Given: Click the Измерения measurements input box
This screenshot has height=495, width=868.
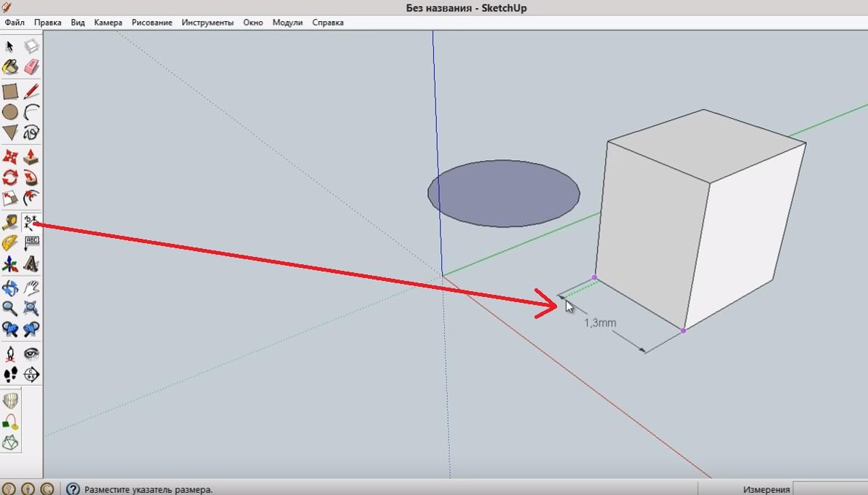Looking at the screenshot, I should pyautogui.click(x=830, y=489).
